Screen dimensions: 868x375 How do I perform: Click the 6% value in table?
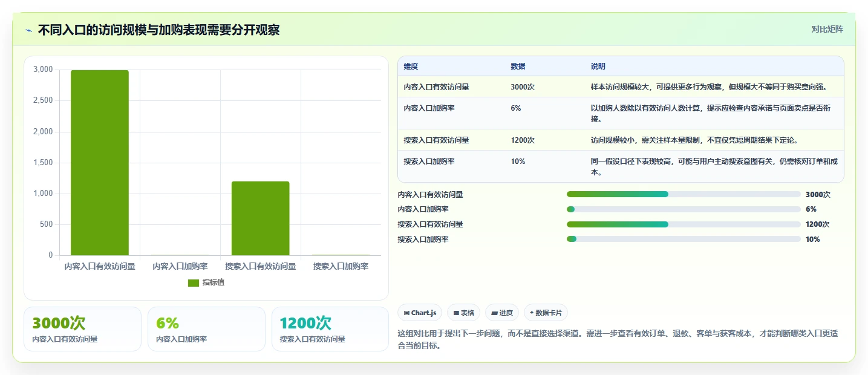[516, 108]
